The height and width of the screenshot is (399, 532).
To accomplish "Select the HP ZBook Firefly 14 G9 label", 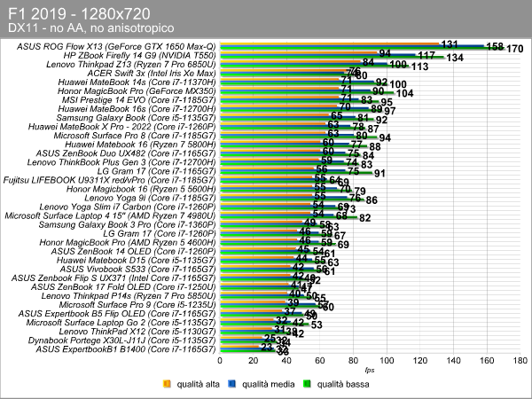I will tap(139, 55).
